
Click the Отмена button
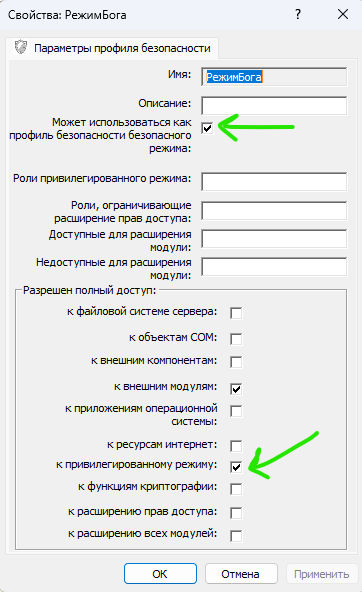[241, 574]
